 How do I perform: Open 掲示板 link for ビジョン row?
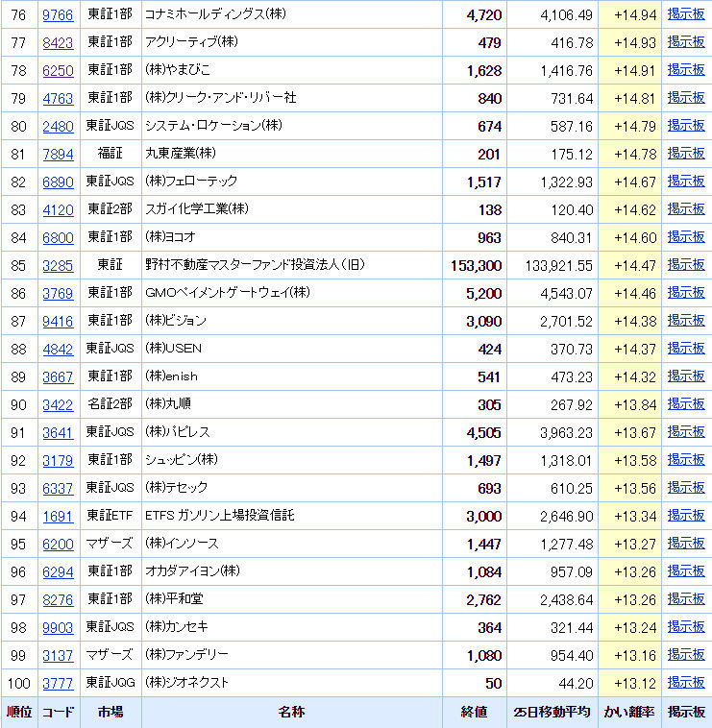tap(686, 321)
